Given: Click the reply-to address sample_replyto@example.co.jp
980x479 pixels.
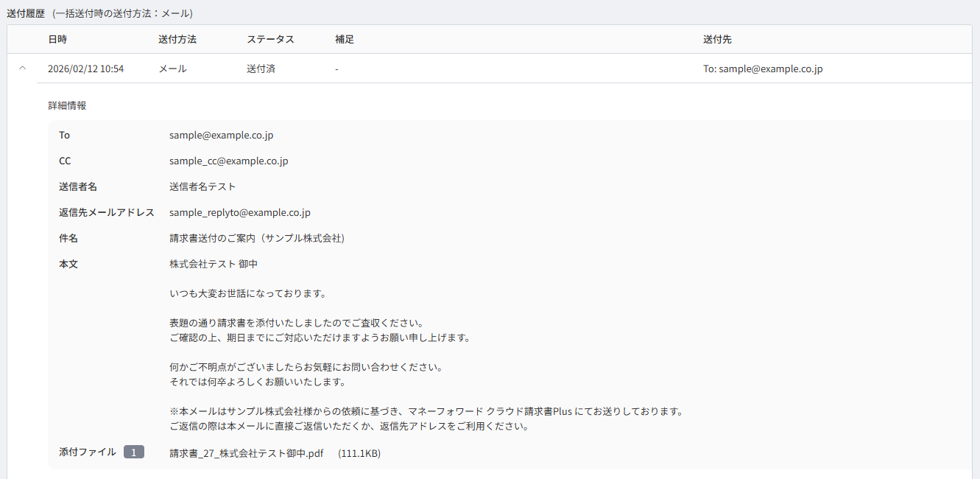Looking at the screenshot, I should click(x=239, y=212).
